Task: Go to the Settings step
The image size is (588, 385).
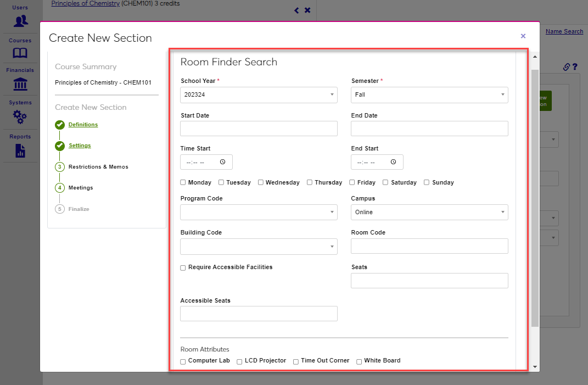Action: [x=80, y=146]
